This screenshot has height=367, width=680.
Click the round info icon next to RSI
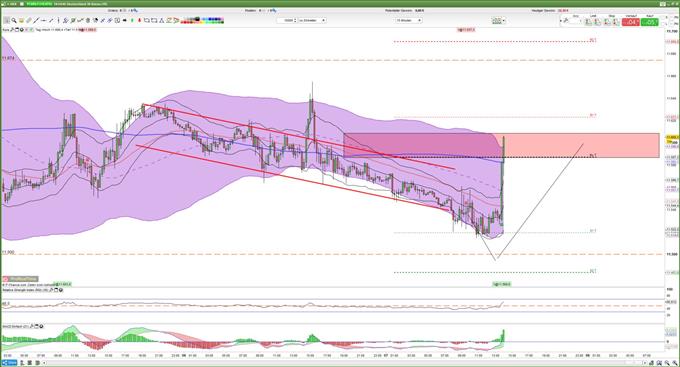tap(61, 290)
